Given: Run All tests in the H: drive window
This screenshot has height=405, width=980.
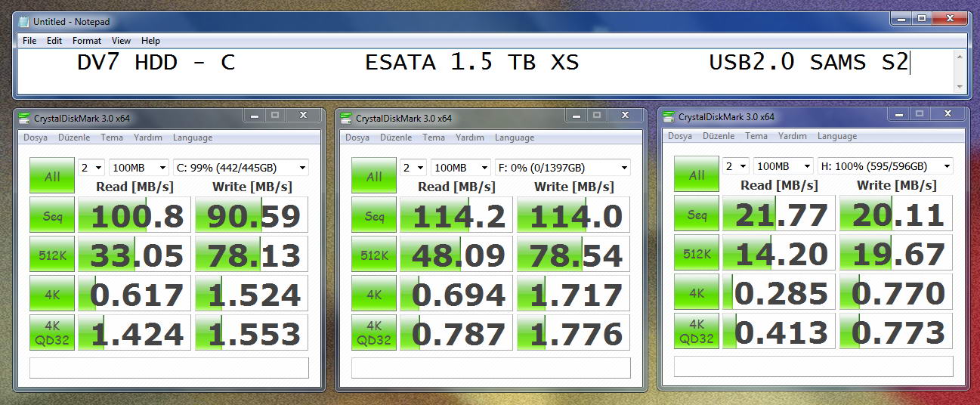Looking at the screenshot, I should tap(697, 175).
